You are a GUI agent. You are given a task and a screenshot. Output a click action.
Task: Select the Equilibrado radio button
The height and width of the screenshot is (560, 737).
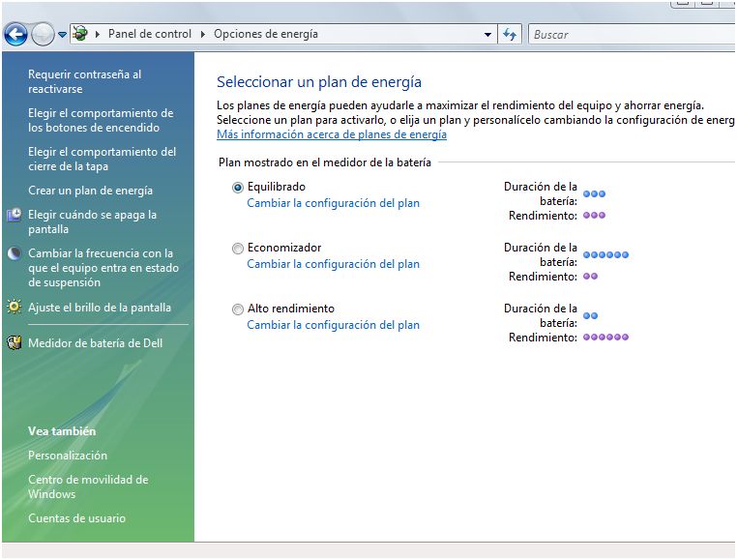point(238,188)
